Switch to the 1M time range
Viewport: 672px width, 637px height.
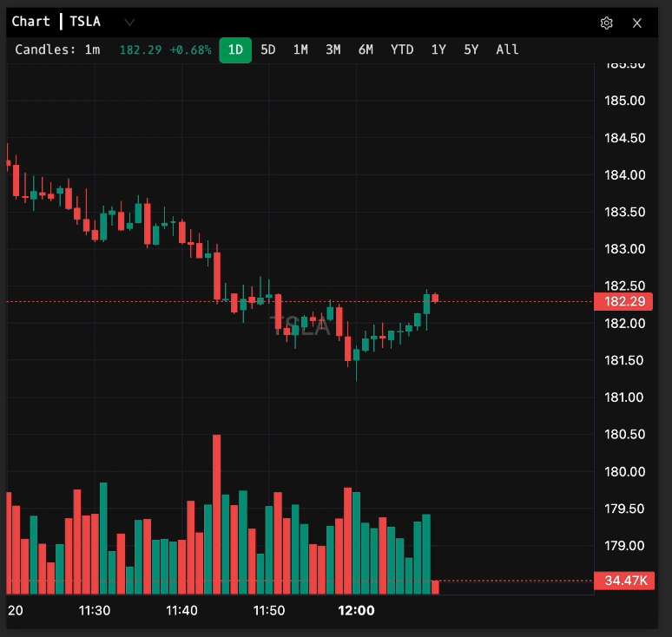[300, 49]
